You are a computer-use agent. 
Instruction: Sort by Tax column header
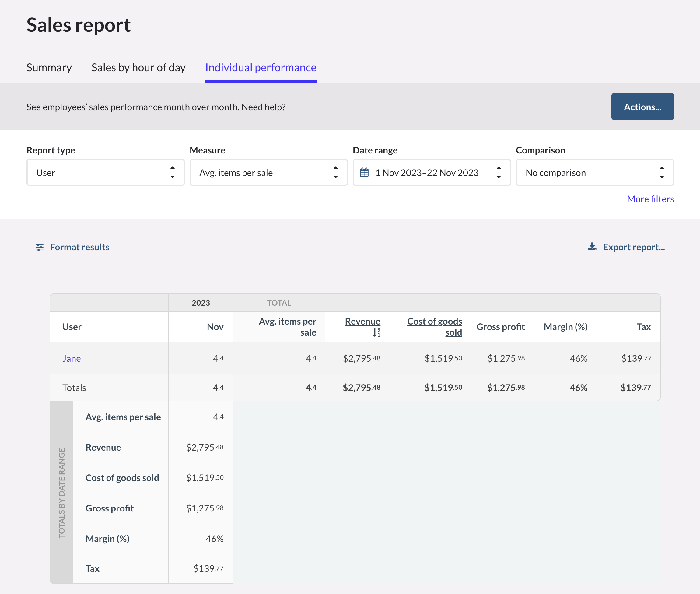643,327
